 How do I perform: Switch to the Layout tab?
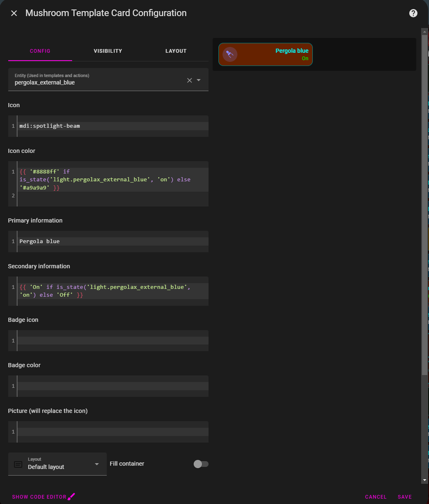[176, 51]
